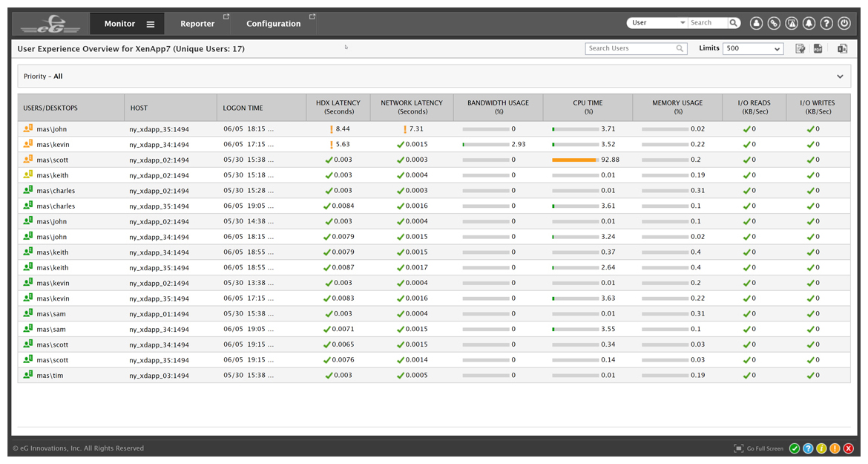The width and height of the screenshot is (868, 464).
Task: Open the mas\tim user link
Action: [50, 376]
